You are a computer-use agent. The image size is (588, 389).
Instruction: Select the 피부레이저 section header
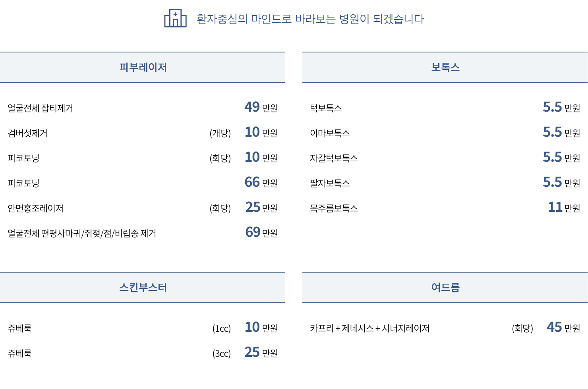[143, 68]
